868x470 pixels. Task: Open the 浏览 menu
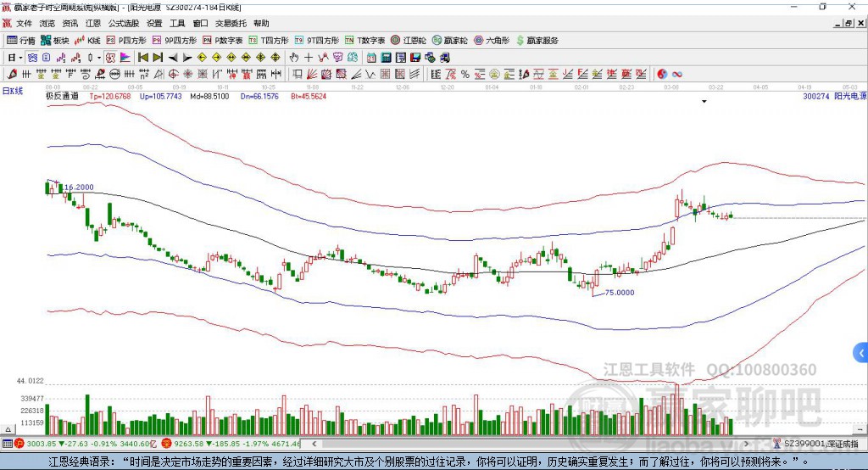[x=47, y=23]
